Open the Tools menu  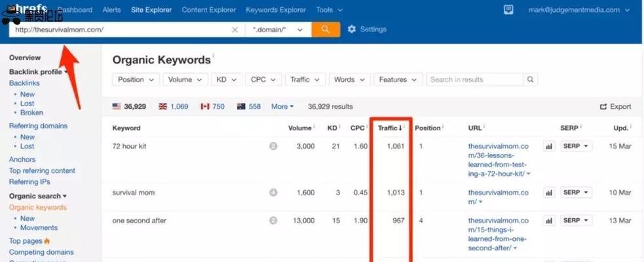click(x=330, y=10)
